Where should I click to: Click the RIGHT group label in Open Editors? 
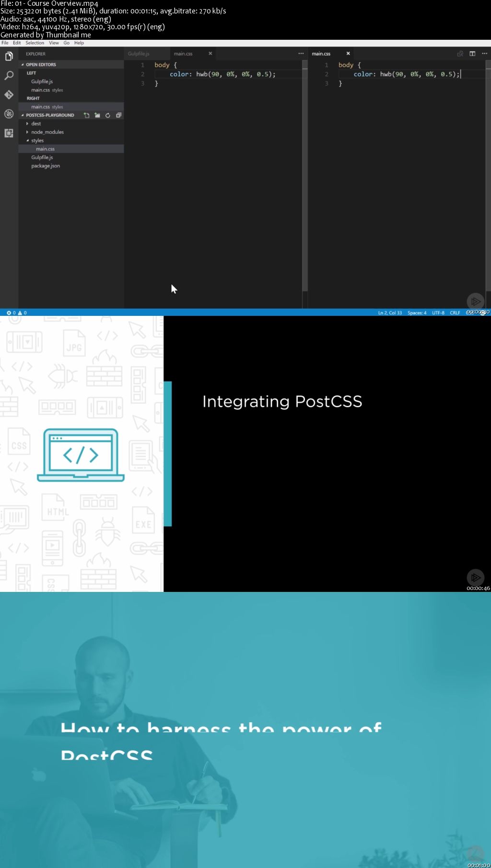click(33, 99)
